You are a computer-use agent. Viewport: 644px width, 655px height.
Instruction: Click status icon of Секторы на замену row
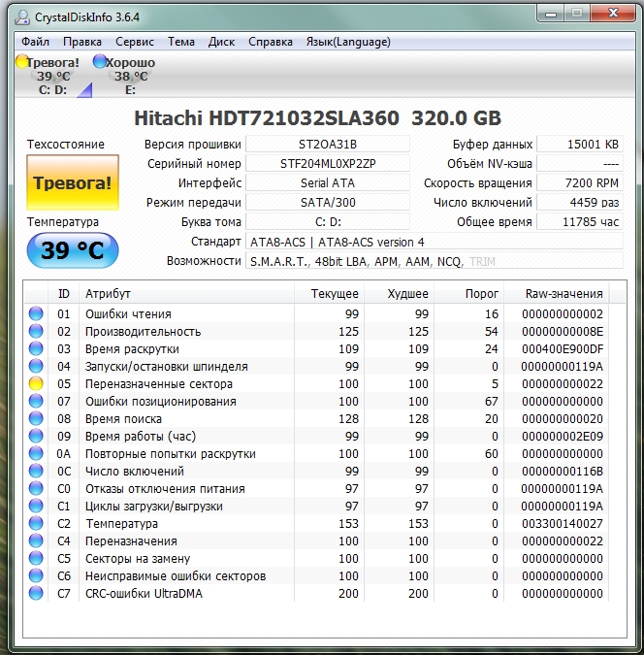tap(36, 559)
